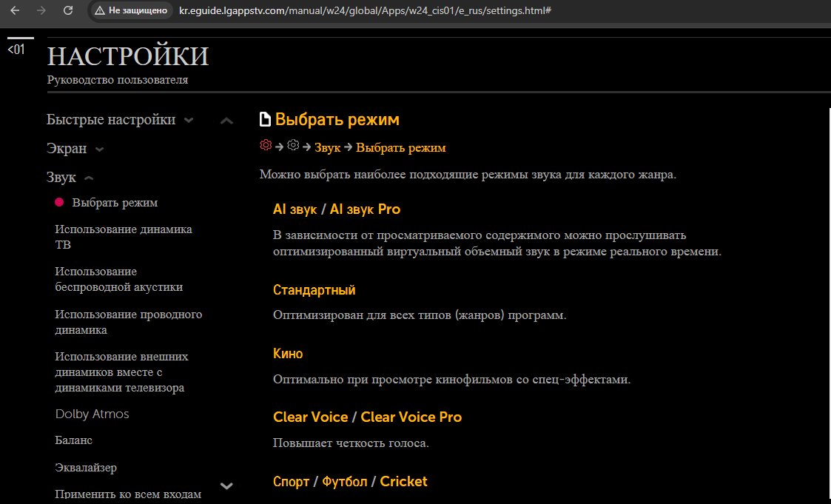Click the document icon beside Выбрать режим heading

click(x=265, y=120)
